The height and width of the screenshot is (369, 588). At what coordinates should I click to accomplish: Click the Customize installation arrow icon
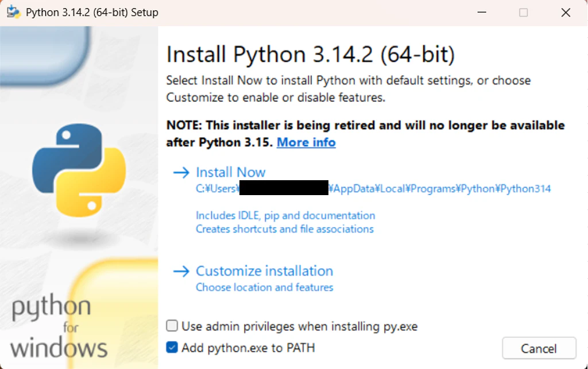[181, 271]
